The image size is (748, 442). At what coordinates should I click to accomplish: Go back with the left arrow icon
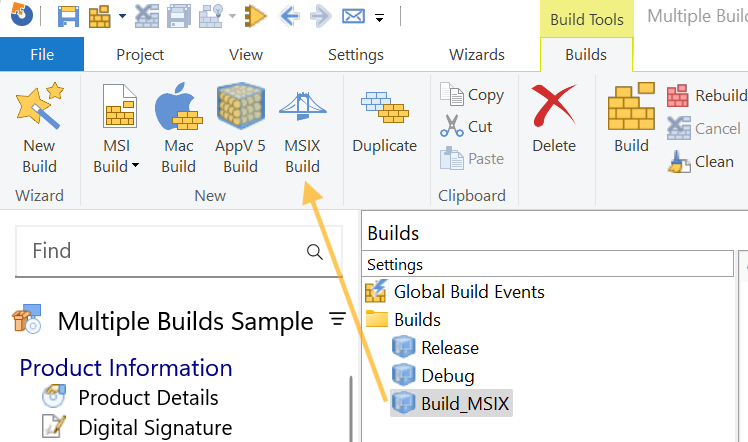tap(290, 17)
